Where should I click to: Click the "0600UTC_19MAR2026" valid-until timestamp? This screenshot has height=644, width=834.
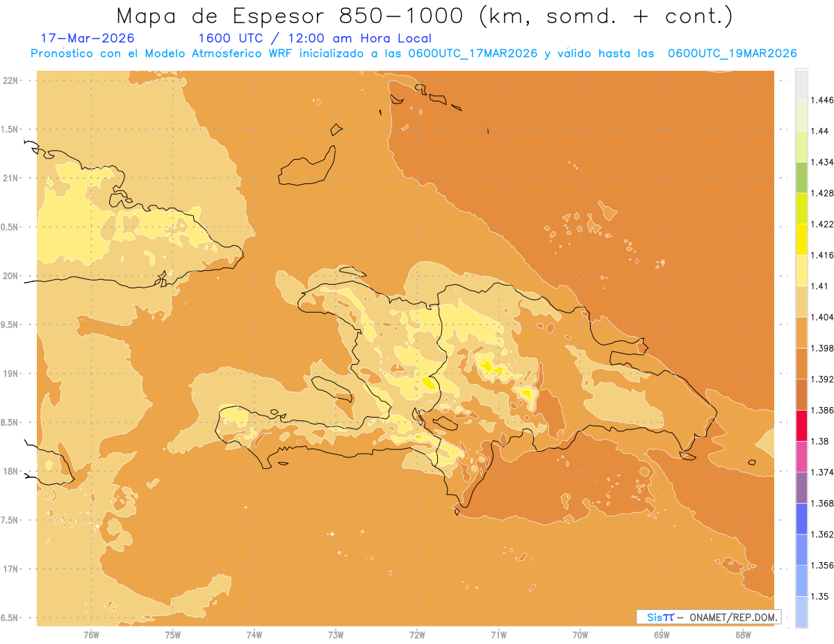coord(732,53)
